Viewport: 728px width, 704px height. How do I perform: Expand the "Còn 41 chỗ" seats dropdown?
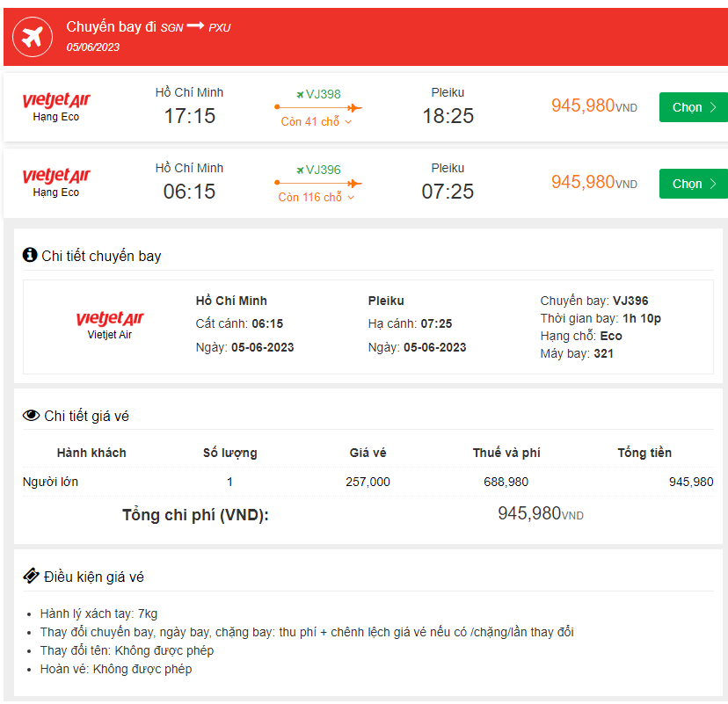pos(317,122)
